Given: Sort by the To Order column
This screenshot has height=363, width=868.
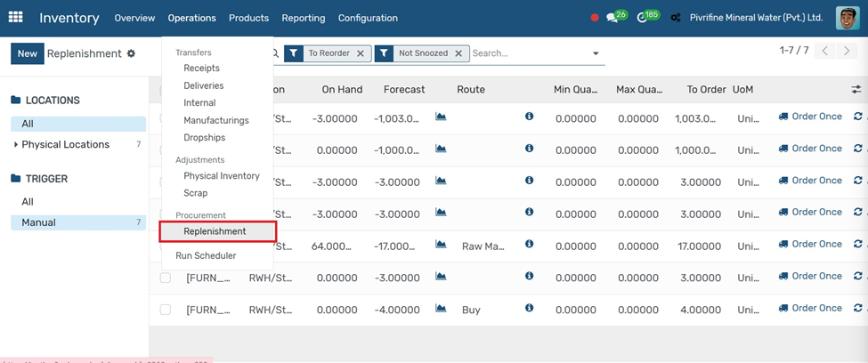Looking at the screenshot, I should 706,90.
